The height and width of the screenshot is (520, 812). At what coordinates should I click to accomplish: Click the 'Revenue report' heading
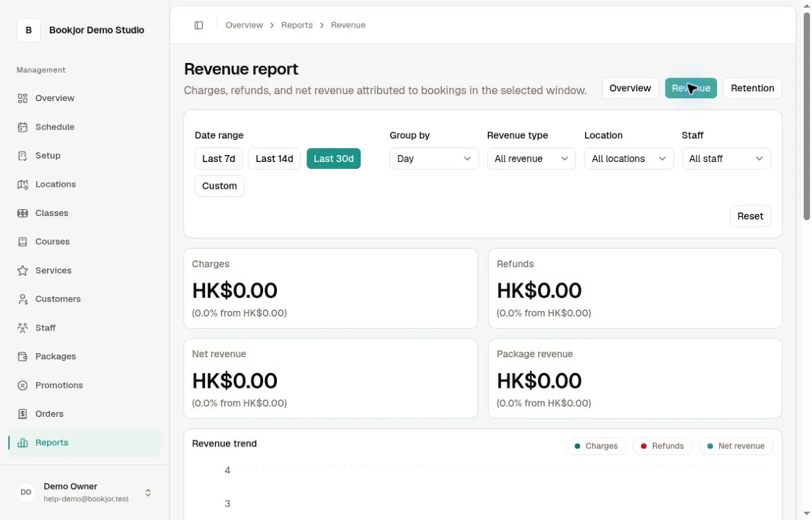(242, 69)
